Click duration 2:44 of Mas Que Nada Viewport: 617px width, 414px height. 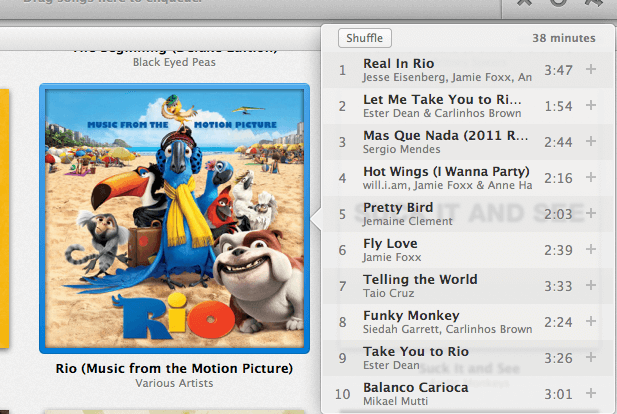558,142
